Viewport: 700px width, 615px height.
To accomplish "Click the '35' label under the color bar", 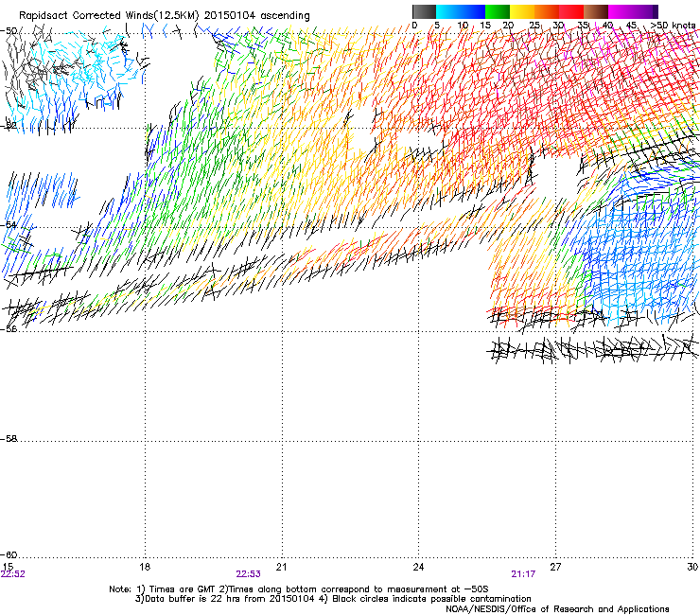I will tap(583, 26).
